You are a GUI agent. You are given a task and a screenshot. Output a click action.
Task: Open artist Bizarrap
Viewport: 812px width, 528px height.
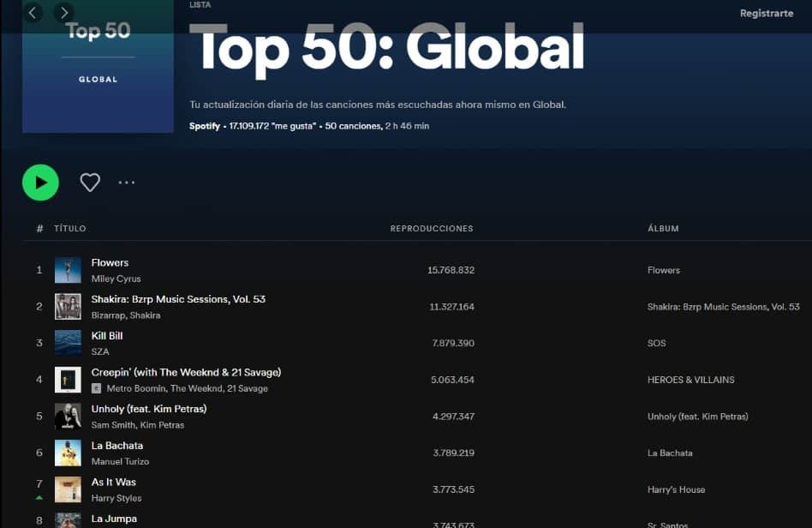[108, 315]
